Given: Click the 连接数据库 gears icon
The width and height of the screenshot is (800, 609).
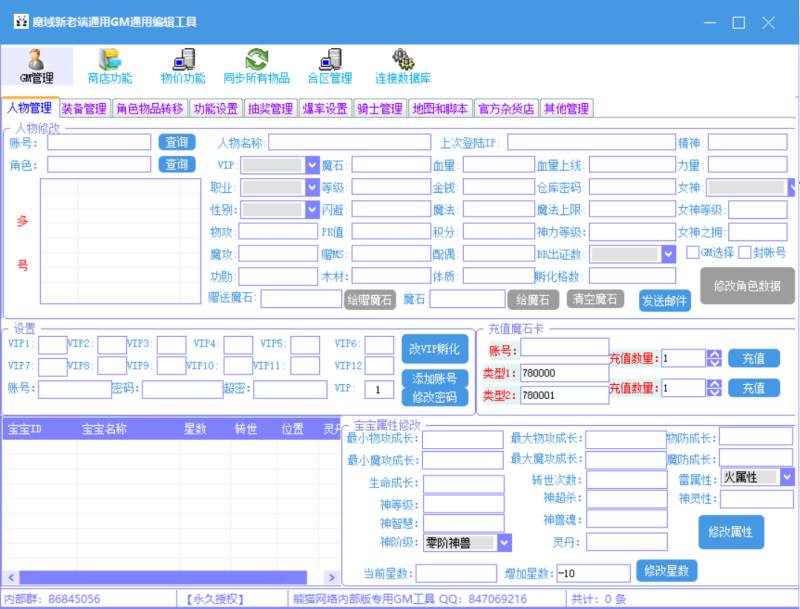Looking at the screenshot, I should point(403,66).
